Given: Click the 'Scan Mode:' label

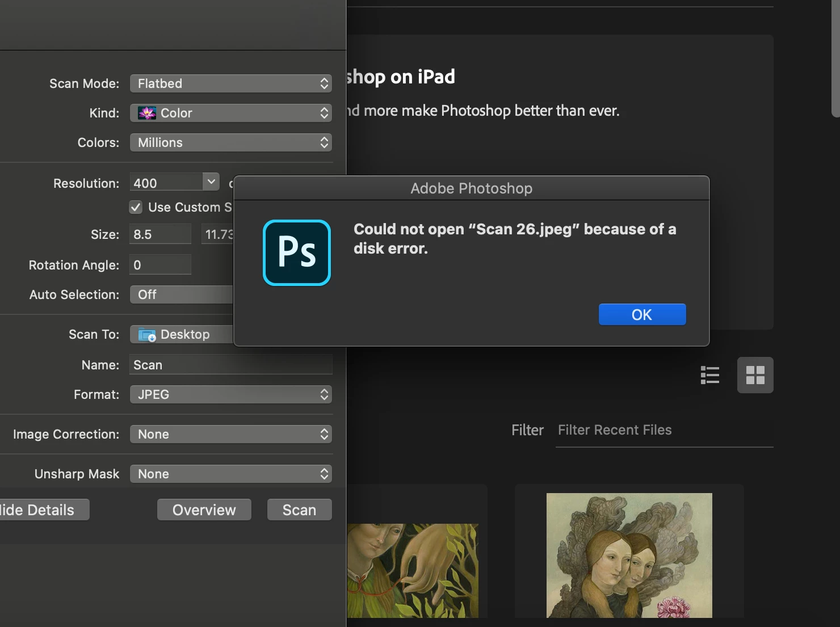Looking at the screenshot, I should click(x=84, y=83).
